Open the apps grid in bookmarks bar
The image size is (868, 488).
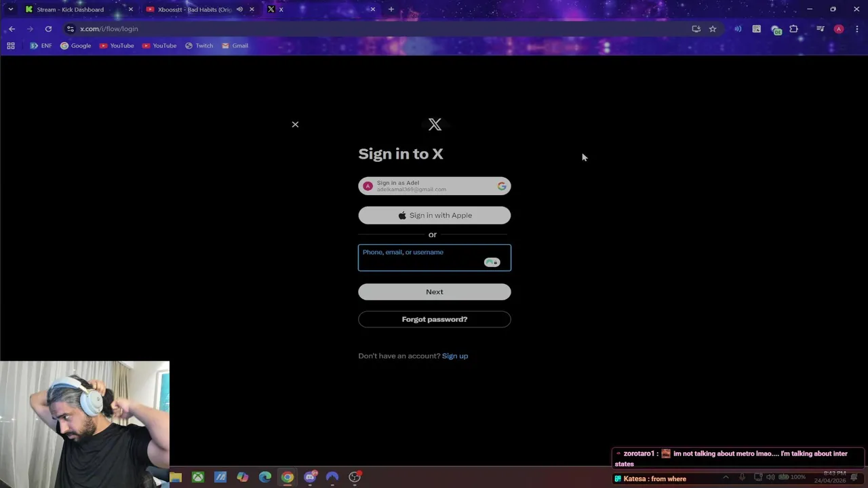(11, 46)
